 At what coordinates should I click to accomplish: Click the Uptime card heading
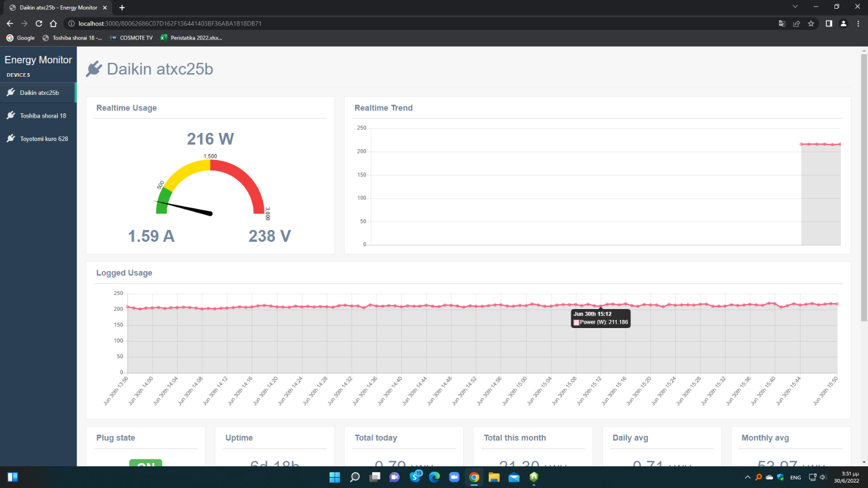pos(239,438)
